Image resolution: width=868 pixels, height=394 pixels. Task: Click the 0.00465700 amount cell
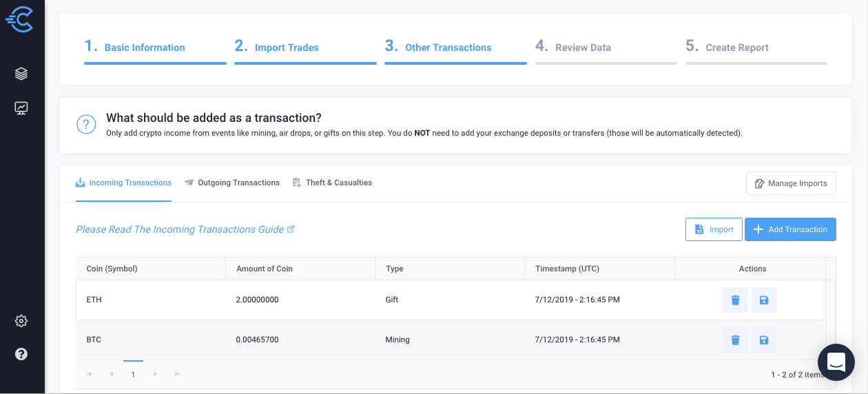tap(300, 340)
